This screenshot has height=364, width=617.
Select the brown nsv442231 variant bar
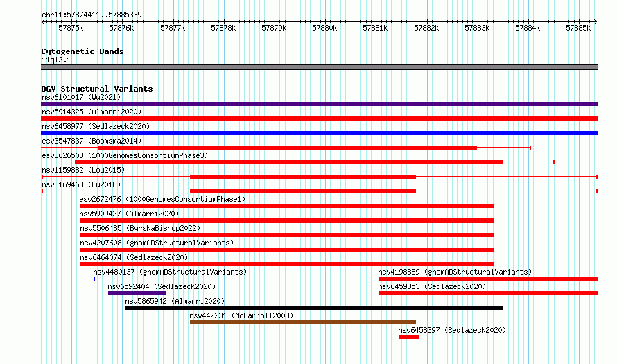303,322
